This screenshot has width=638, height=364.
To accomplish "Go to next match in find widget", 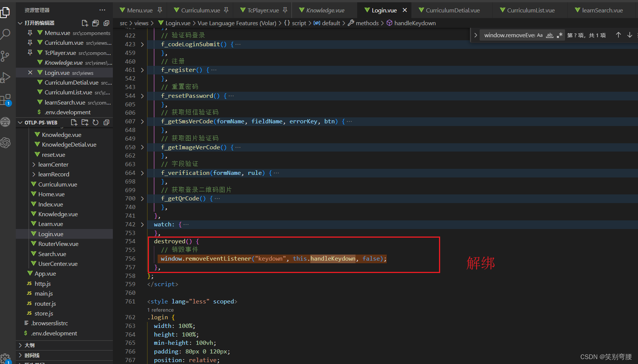I will (x=630, y=35).
